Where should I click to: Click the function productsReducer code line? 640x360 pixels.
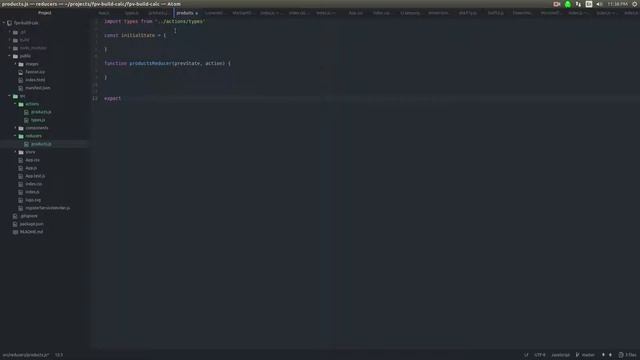click(167, 63)
